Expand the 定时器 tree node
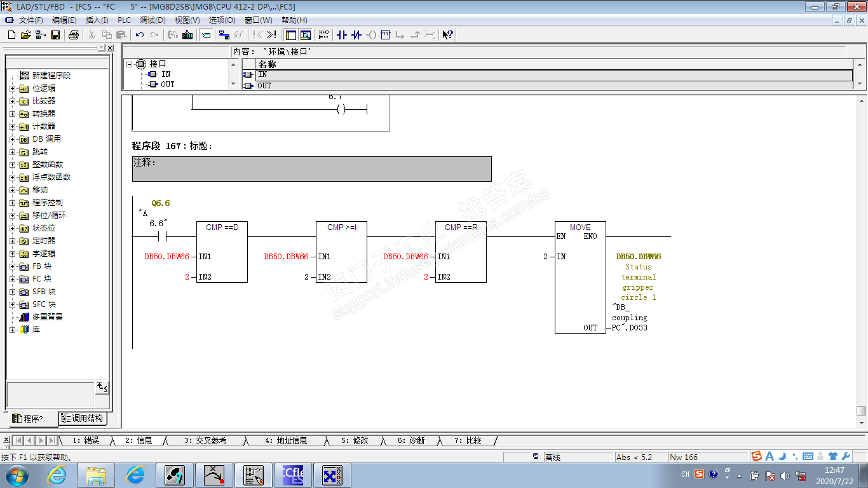 point(12,241)
